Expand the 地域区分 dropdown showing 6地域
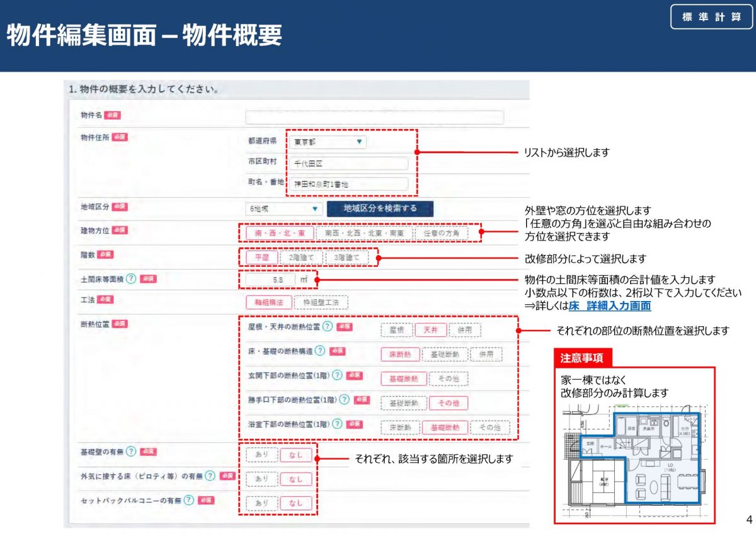This screenshot has height=534, width=756. coord(283,209)
